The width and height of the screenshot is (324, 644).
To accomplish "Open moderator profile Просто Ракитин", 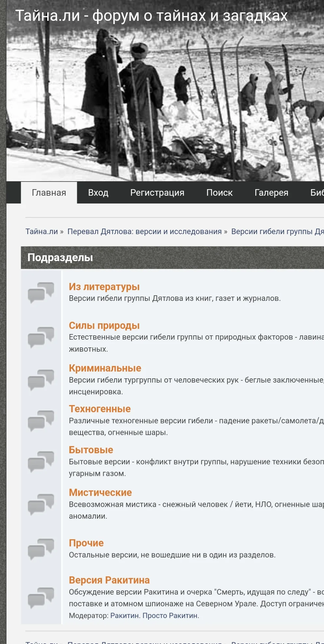I will (170, 616).
